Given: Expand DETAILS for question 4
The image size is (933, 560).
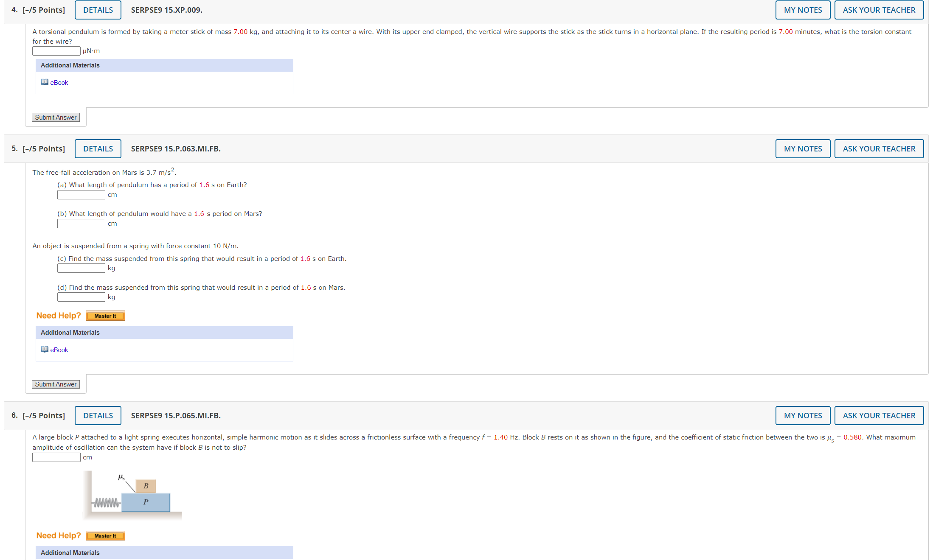Looking at the screenshot, I should (x=98, y=10).
